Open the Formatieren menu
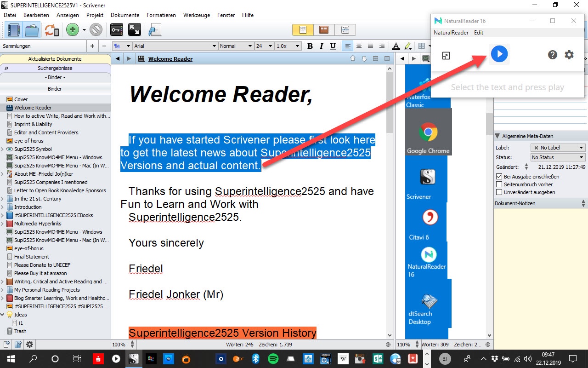The height and width of the screenshot is (368, 588). 161,15
